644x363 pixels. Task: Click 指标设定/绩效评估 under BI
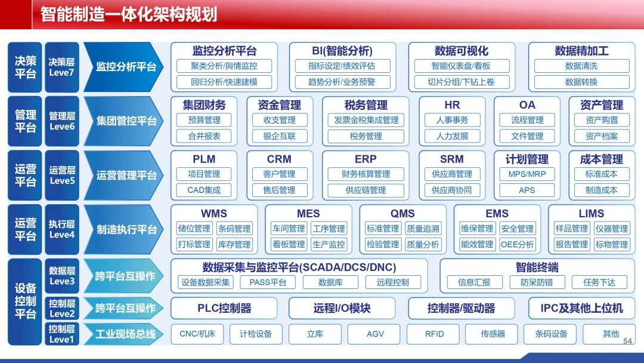pyautogui.click(x=342, y=66)
